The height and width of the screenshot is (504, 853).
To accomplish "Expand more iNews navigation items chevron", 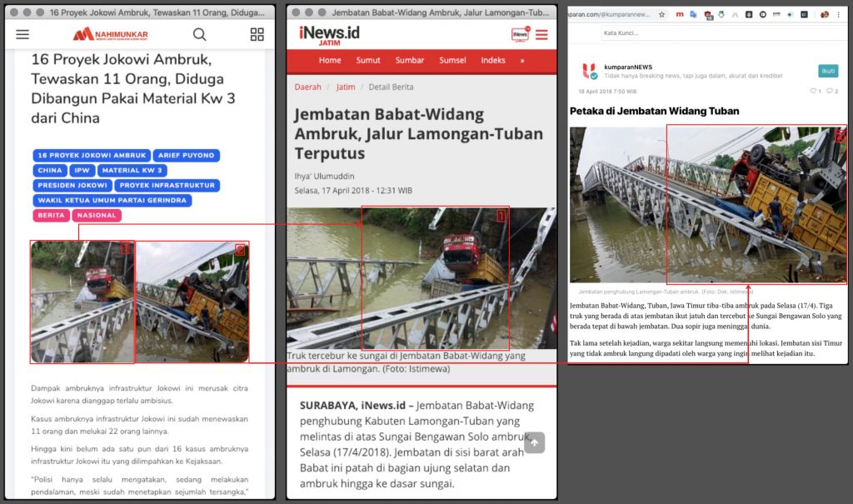I will coord(521,61).
